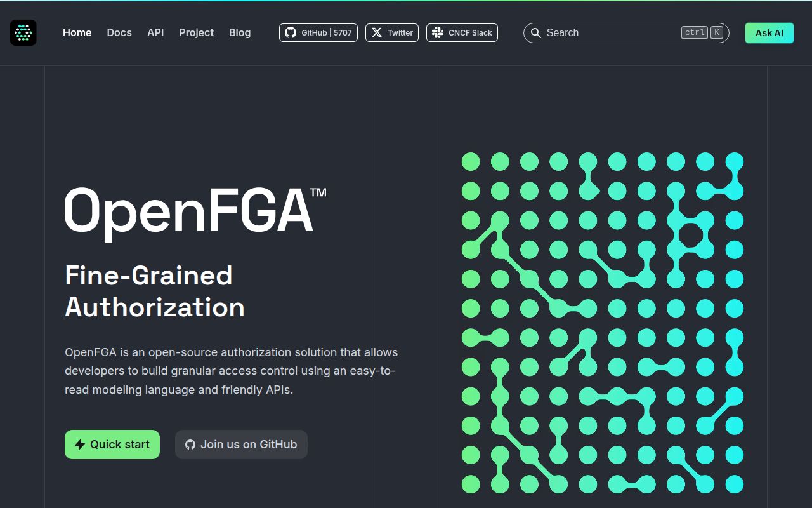Focus the Search input field

pos(626,32)
